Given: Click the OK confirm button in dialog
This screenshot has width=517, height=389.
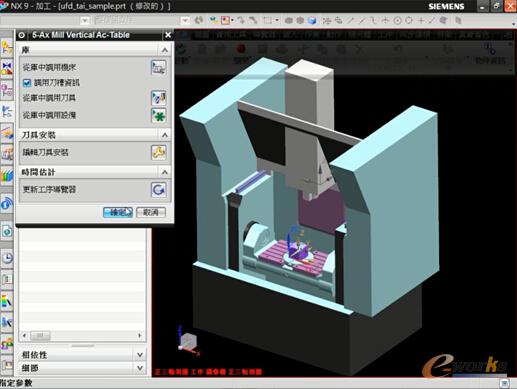Looking at the screenshot, I should coord(118,212).
